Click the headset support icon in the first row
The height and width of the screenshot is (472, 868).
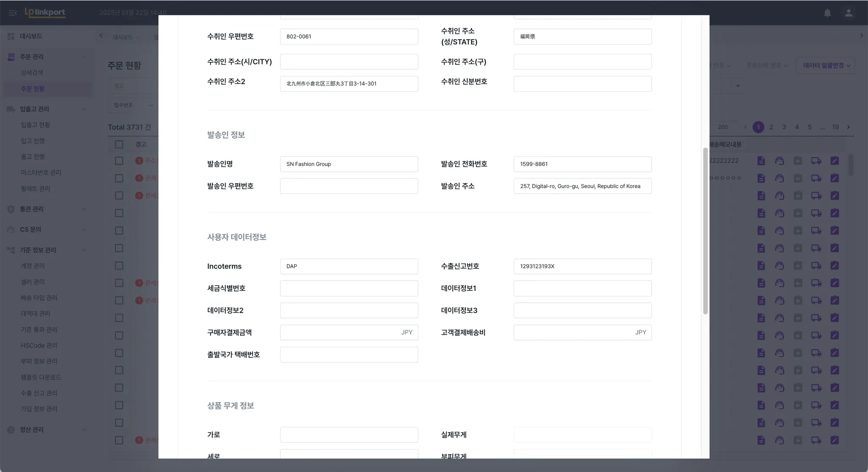[x=779, y=161]
